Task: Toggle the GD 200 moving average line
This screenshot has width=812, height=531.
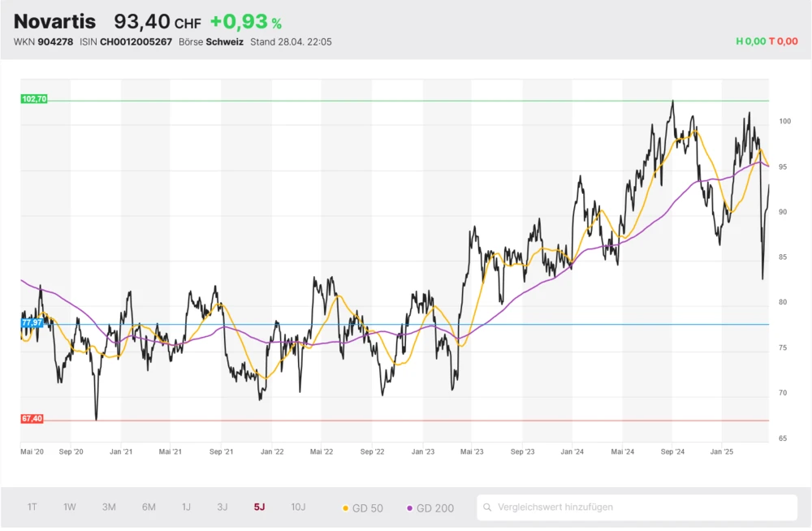Action: click(430, 508)
